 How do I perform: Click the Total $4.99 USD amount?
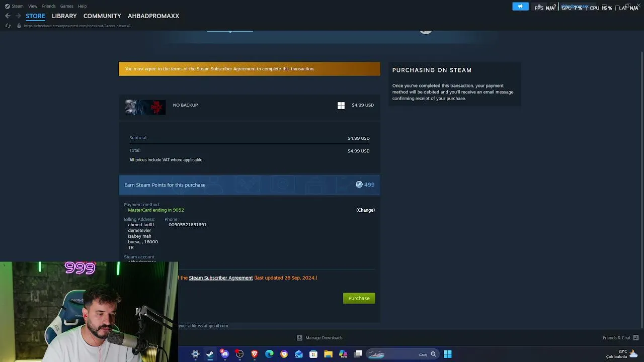tap(358, 151)
